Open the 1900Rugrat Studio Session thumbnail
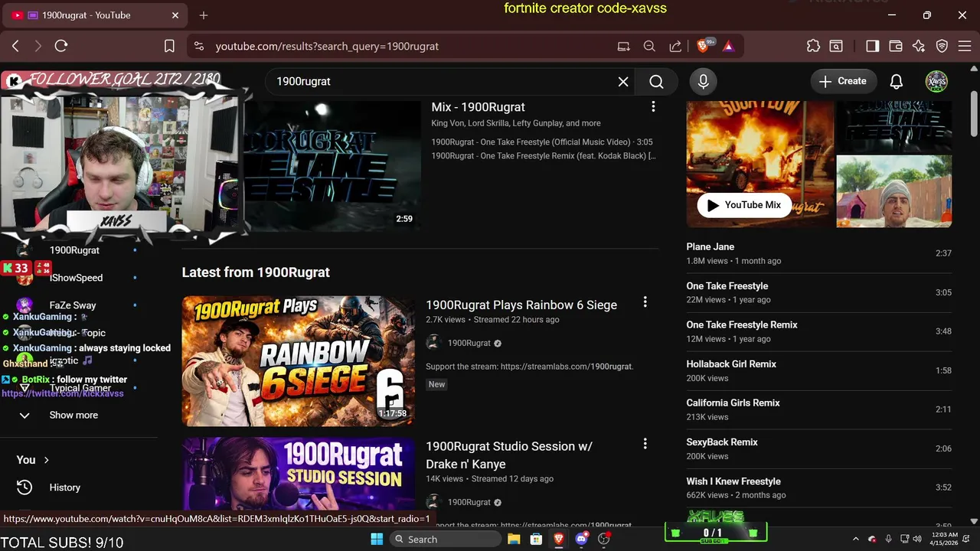 (298, 474)
